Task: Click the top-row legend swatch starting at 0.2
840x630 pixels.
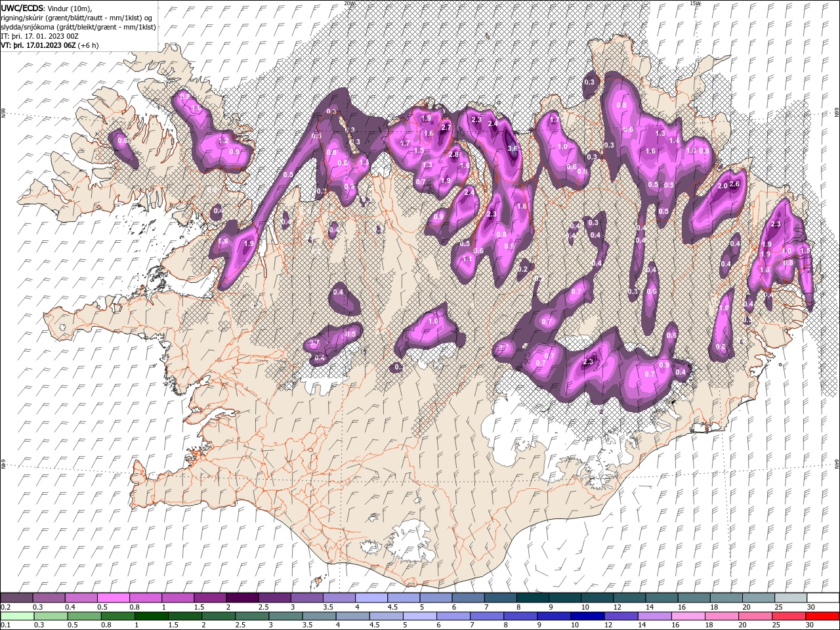Action: coord(17,598)
